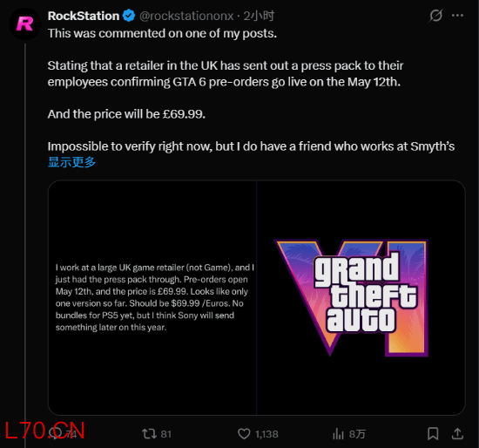Open the @rockstationonx handle link
Image resolution: width=479 pixels, height=448 pixels.
[x=186, y=16]
